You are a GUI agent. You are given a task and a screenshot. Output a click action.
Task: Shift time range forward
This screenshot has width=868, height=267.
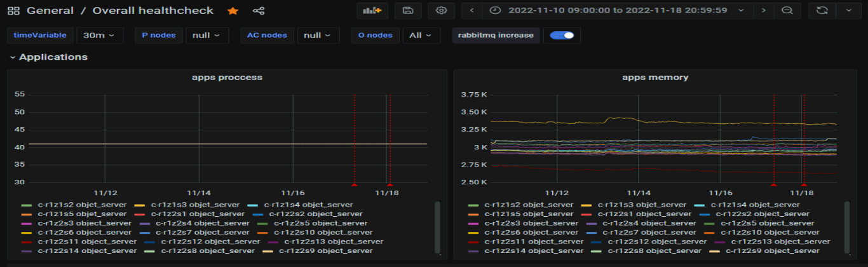click(x=763, y=11)
